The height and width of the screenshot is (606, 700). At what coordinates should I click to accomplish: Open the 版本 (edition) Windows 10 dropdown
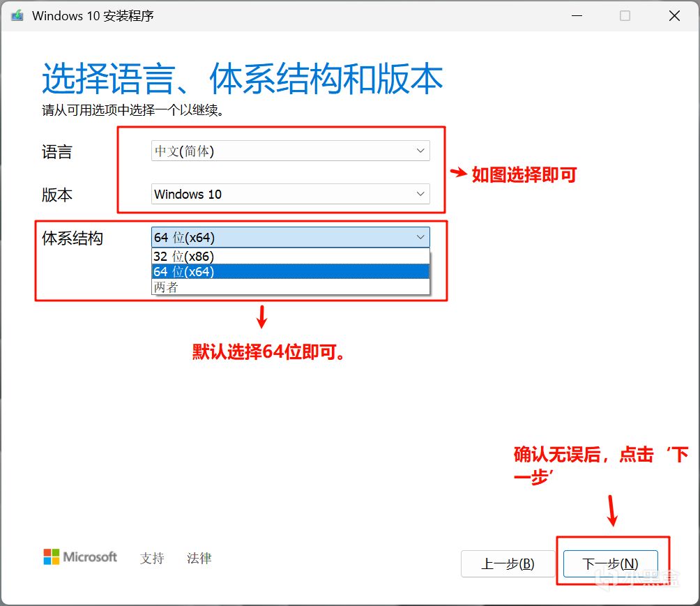291,194
